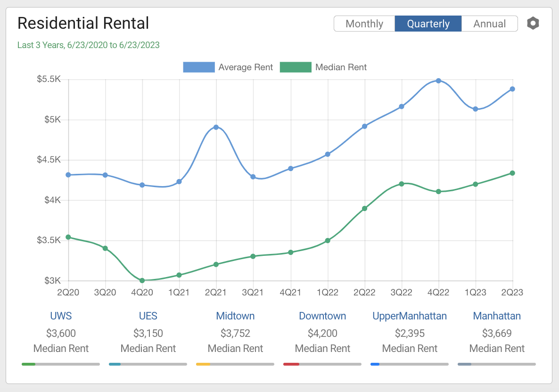Open the UpperManhattan neighborhood link
Screen dimensions: 559x392
click(x=410, y=316)
